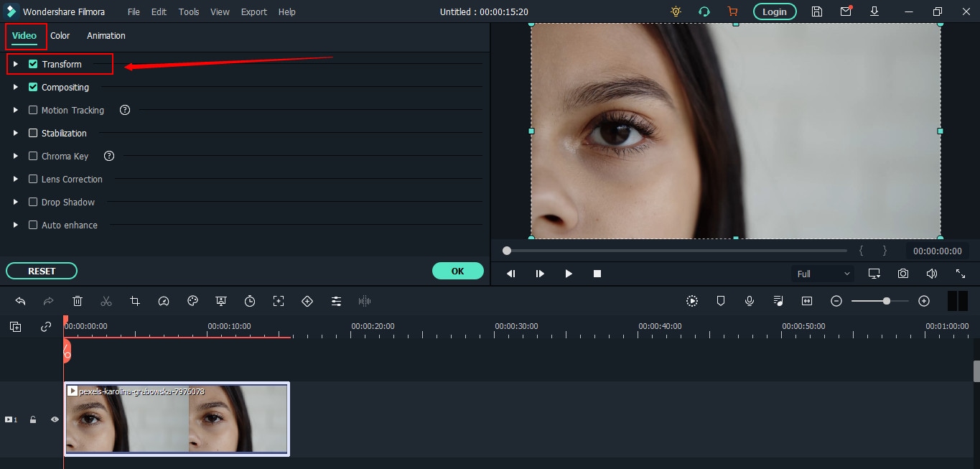Viewport: 980px width, 469px height.
Task: Click the delete trash icon
Action: click(x=78, y=302)
